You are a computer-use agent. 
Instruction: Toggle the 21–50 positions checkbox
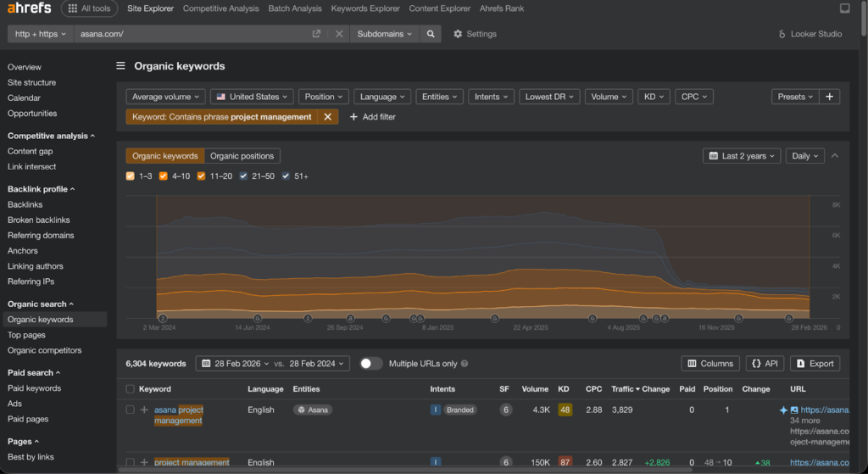[x=244, y=176]
